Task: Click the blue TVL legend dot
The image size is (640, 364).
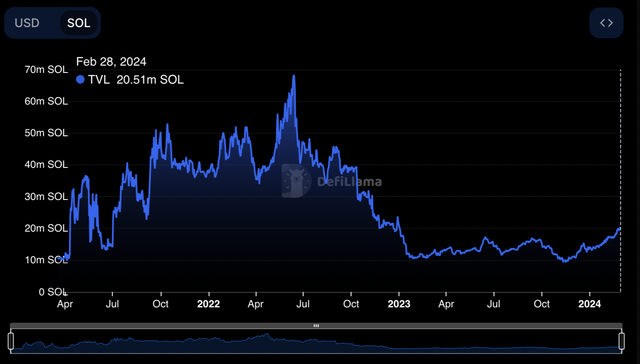Action: pos(80,80)
